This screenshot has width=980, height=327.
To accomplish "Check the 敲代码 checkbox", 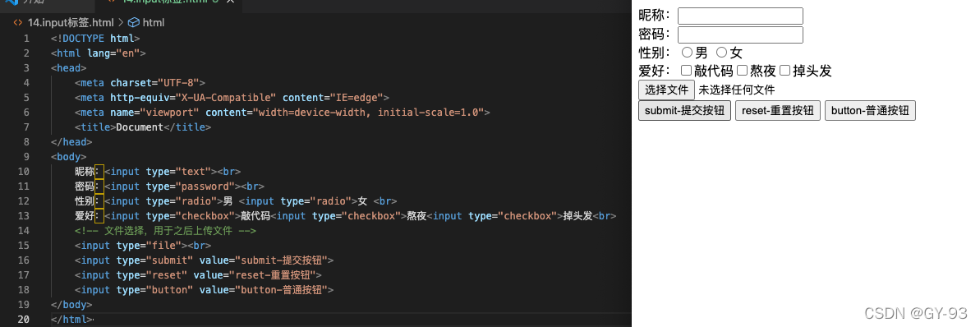I will pyautogui.click(x=686, y=71).
